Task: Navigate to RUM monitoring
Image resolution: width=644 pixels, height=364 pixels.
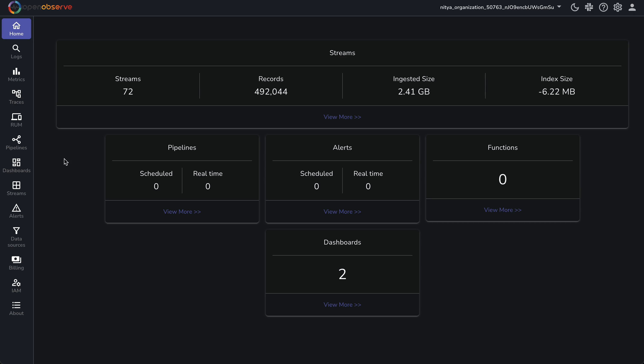Action: point(16,119)
